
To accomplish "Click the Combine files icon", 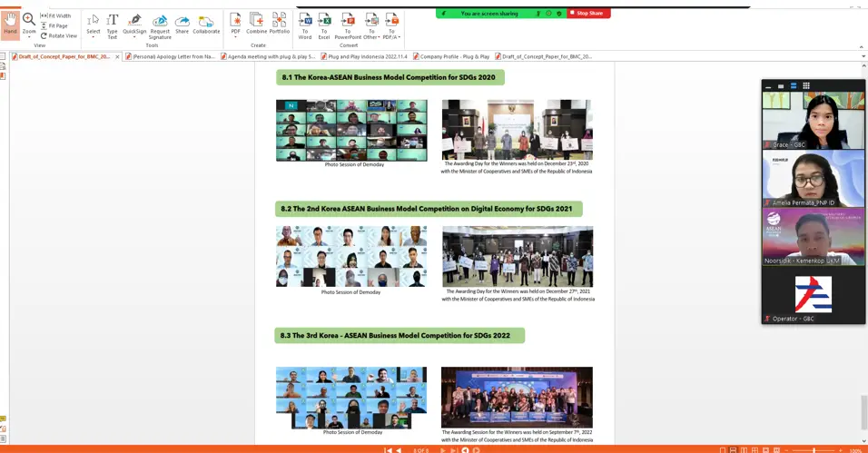I will click(x=257, y=25).
